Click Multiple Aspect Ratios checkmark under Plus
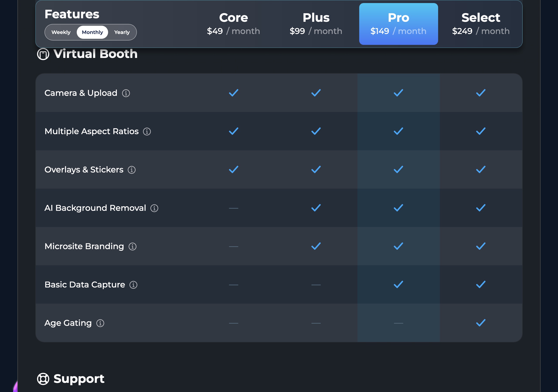Viewport: 558px width, 392px height. tap(316, 131)
